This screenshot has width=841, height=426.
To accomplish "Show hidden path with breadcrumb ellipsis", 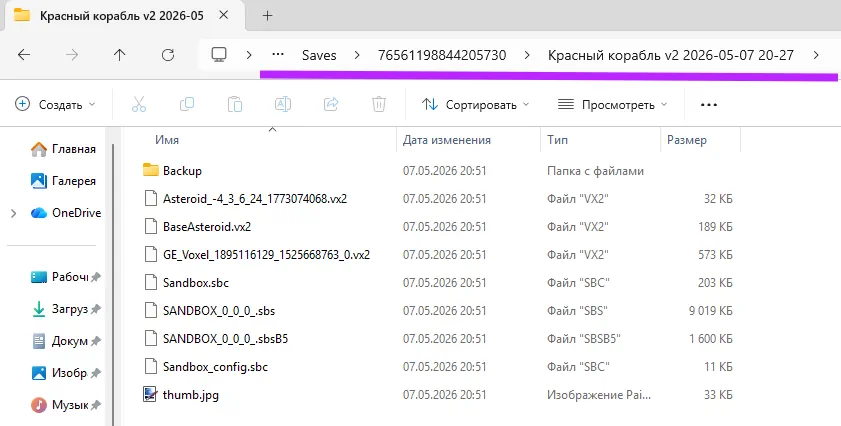I will 277,55.
